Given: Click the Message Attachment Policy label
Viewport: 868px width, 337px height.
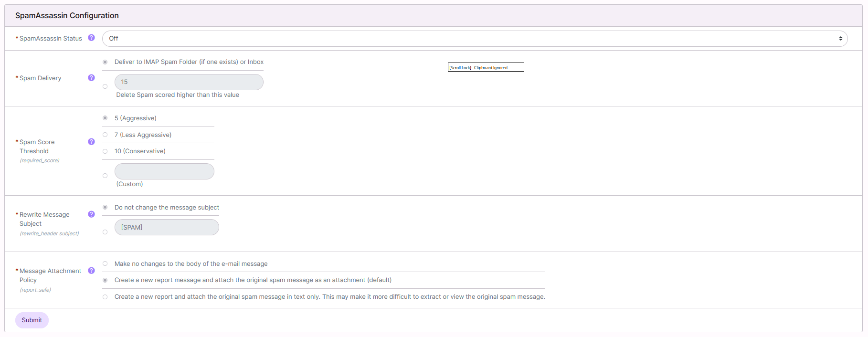Looking at the screenshot, I should [x=50, y=275].
